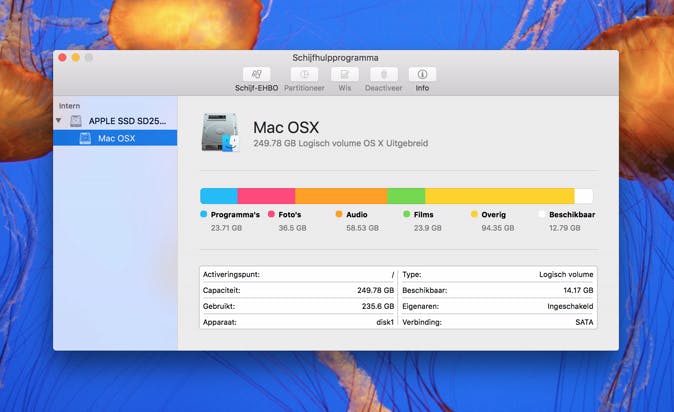This screenshot has height=412, width=674.
Task: Click the 23.71 GB value
Action: 226,228
